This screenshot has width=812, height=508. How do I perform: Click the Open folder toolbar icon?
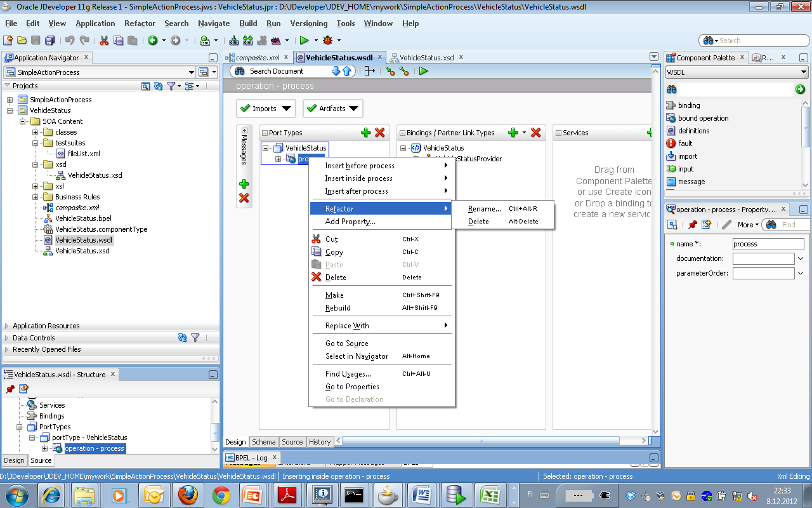pos(22,40)
